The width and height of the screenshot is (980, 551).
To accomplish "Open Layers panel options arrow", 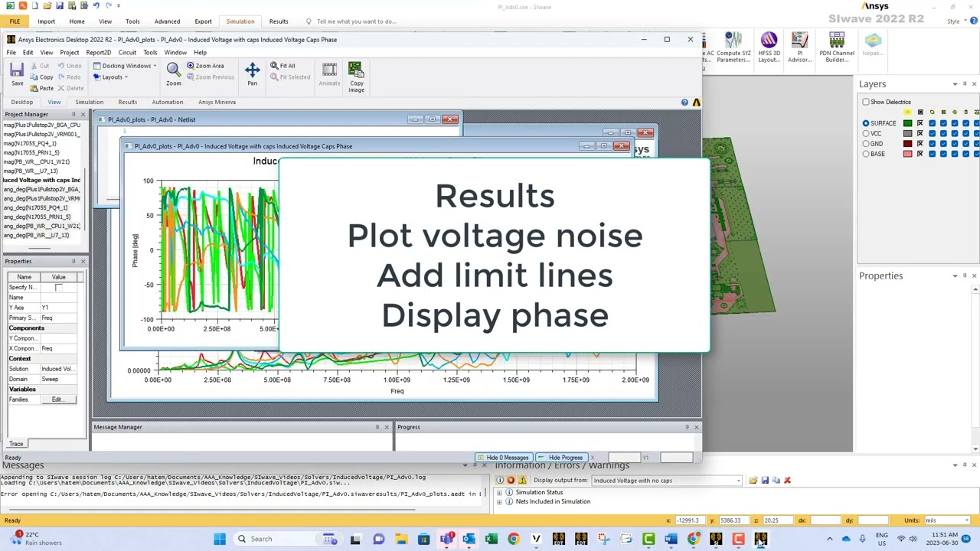I will [x=955, y=83].
